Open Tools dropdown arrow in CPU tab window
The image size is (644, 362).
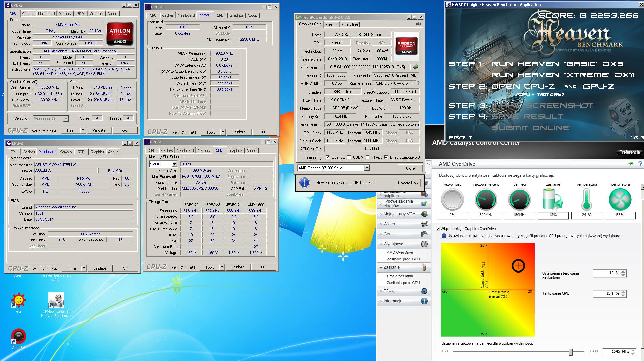point(83,130)
